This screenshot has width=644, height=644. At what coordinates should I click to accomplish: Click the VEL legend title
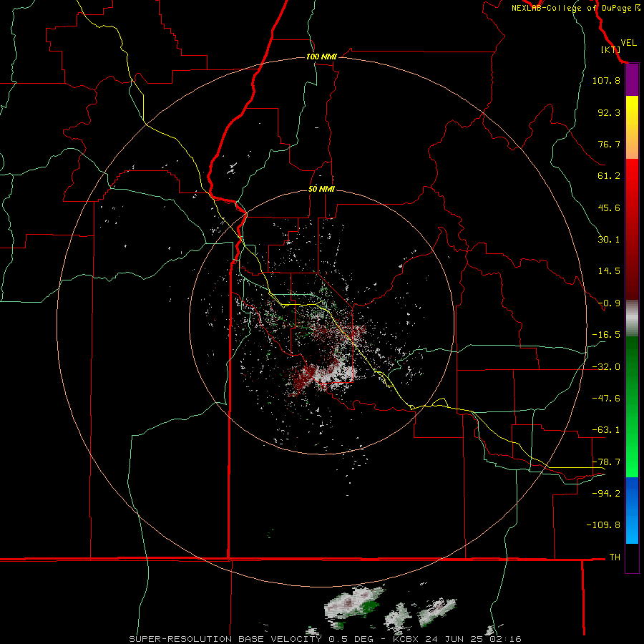(628, 43)
